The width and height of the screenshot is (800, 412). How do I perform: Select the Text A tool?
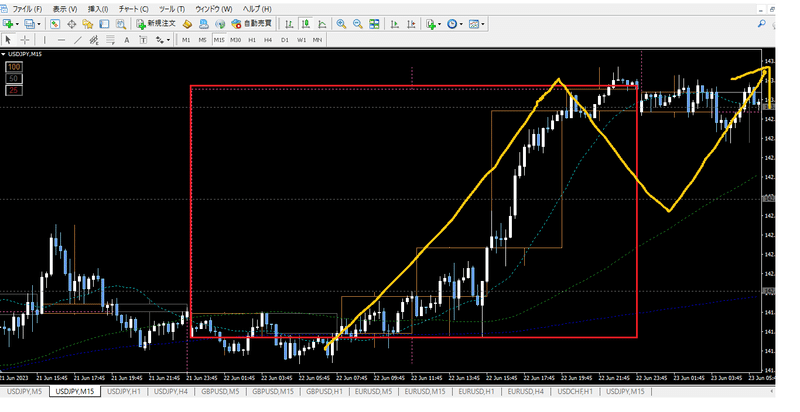(x=127, y=40)
